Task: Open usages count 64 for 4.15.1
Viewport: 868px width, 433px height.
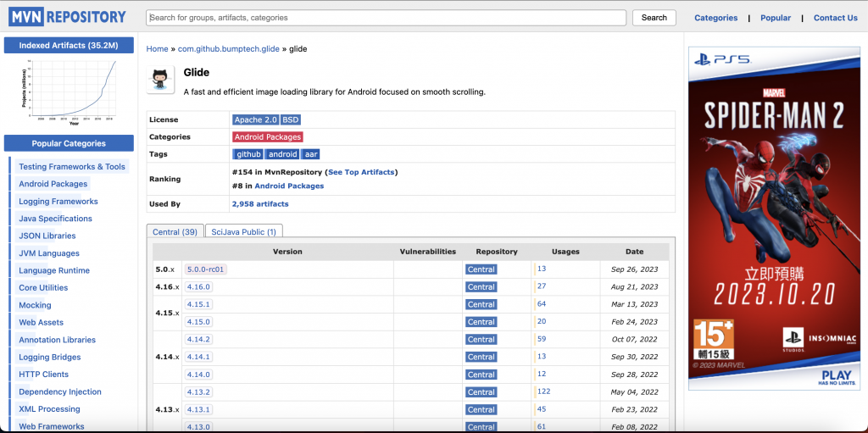Action: 542,303
